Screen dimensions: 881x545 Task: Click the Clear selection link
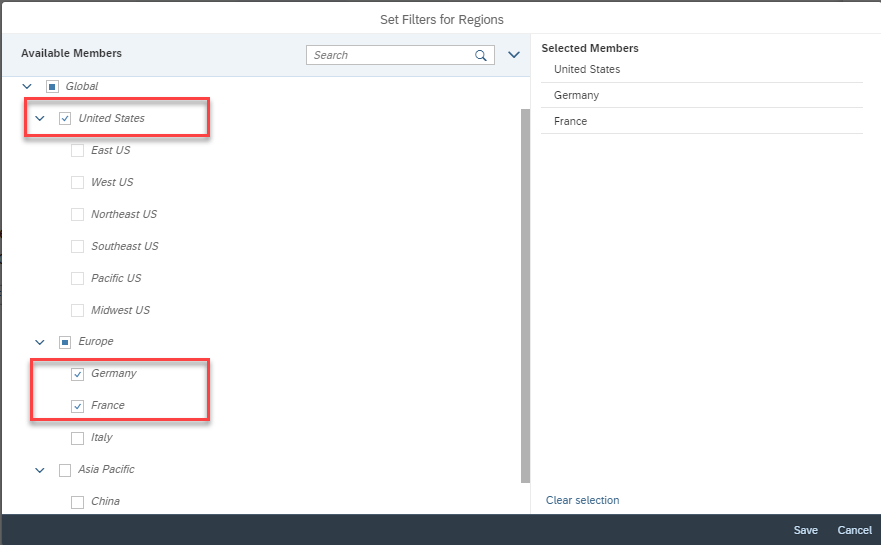click(x=583, y=500)
